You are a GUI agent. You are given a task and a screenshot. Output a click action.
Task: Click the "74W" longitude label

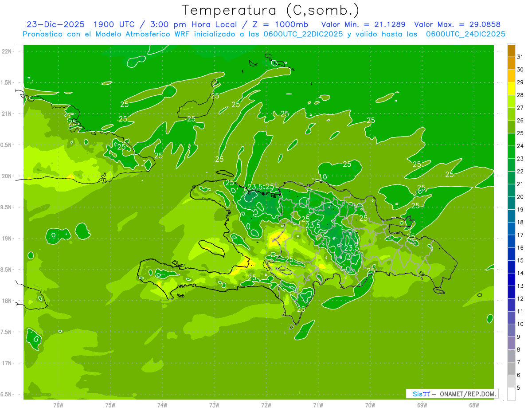(162, 405)
